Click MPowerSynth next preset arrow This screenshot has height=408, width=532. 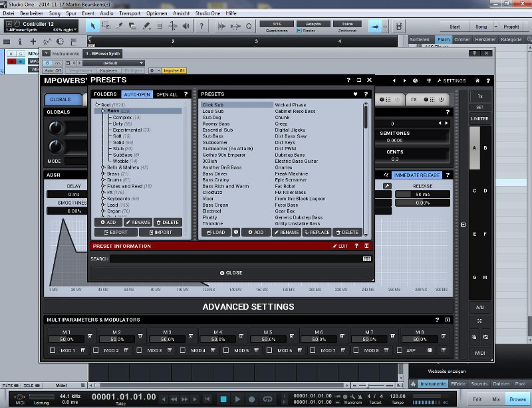tap(404, 80)
